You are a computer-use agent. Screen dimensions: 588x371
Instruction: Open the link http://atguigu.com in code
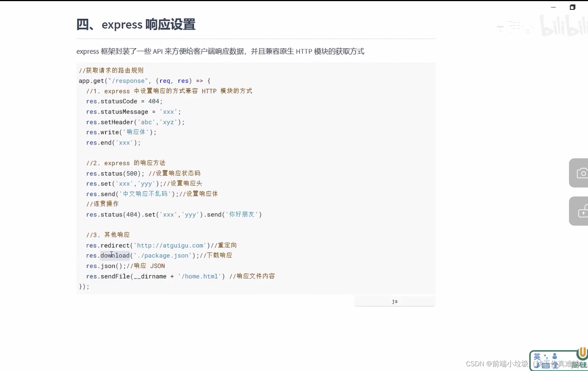pyautogui.click(x=170, y=245)
